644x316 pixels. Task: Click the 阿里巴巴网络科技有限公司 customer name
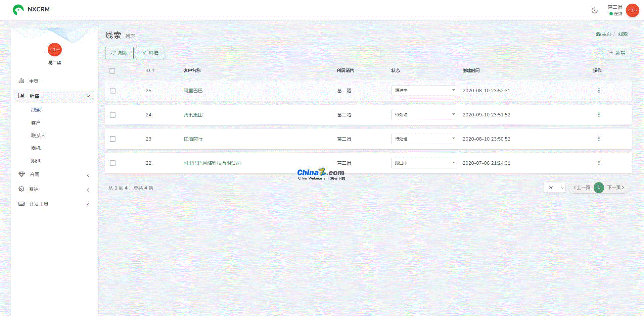(x=212, y=163)
